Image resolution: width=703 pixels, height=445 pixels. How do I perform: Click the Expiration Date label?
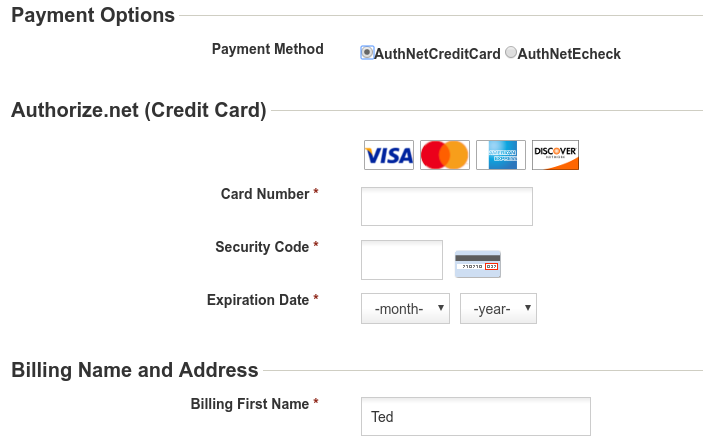[258, 299]
